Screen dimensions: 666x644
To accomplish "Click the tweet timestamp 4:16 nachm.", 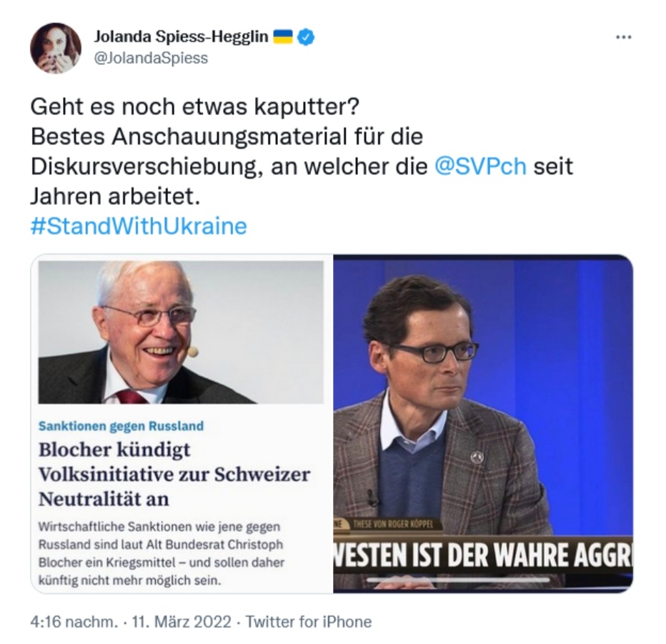I will tap(73, 622).
